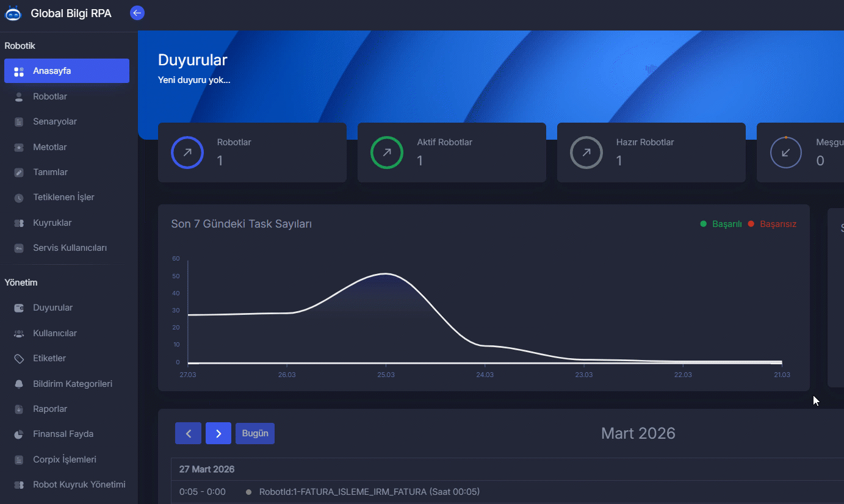Go to previous month in the calendar
This screenshot has height=504, width=844.
pos(188,433)
